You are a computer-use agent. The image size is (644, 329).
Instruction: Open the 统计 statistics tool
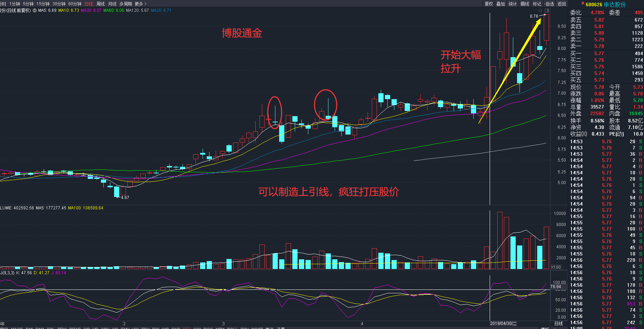coord(513,4)
